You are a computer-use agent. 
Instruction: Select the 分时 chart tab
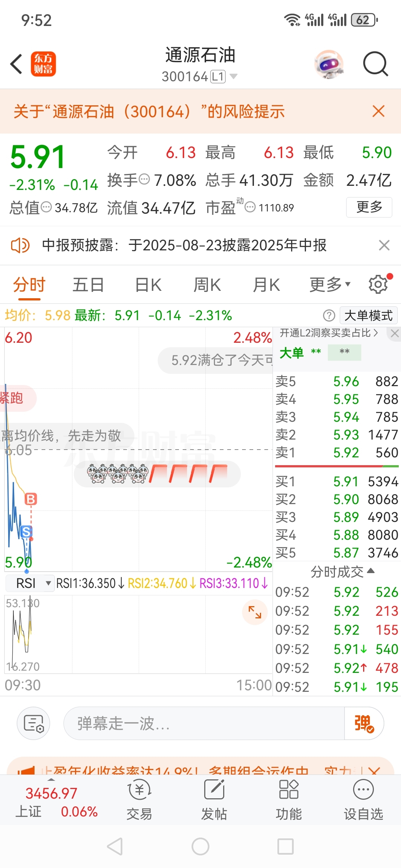point(29,285)
